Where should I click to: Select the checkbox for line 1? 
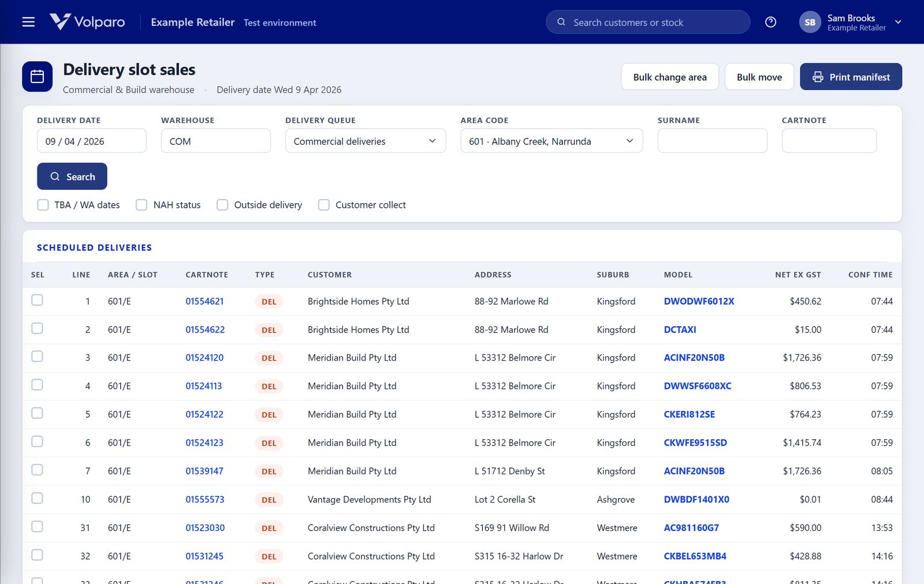(x=37, y=300)
